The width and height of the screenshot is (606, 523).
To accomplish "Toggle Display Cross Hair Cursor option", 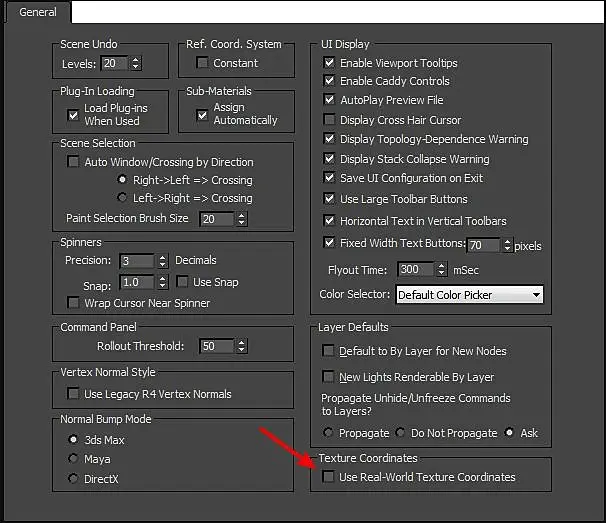I will (x=329, y=119).
